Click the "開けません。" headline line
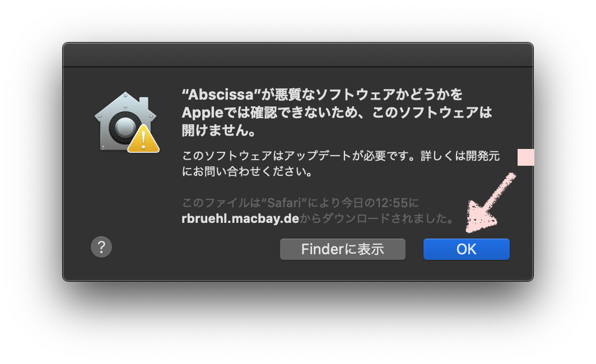 (x=220, y=130)
